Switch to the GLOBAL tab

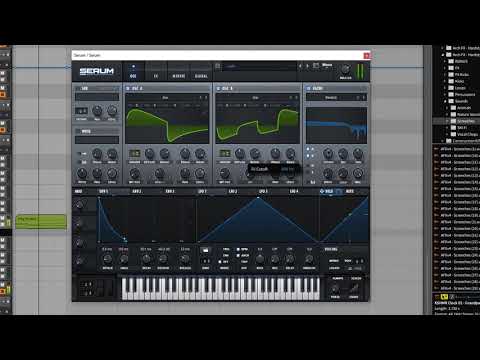(x=201, y=76)
